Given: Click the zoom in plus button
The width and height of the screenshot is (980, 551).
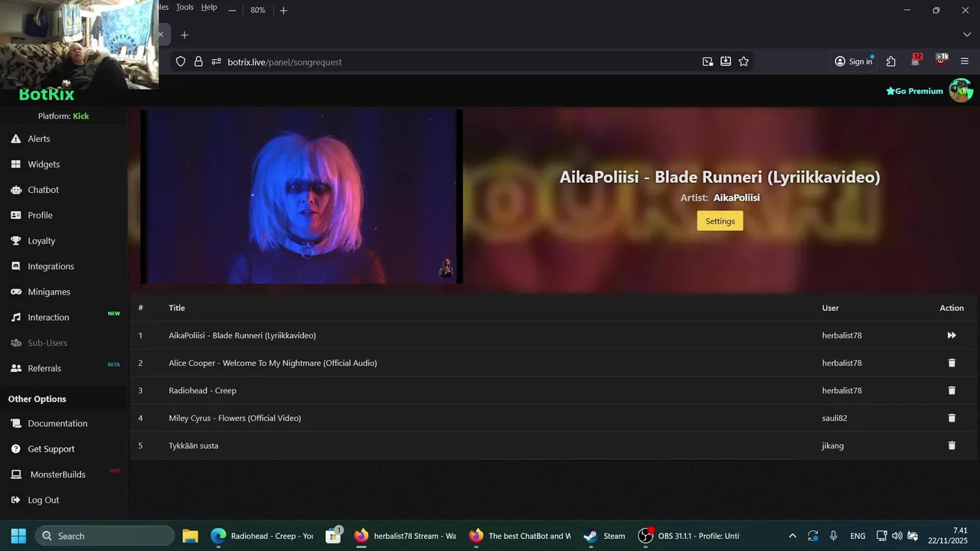Looking at the screenshot, I should (283, 10).
